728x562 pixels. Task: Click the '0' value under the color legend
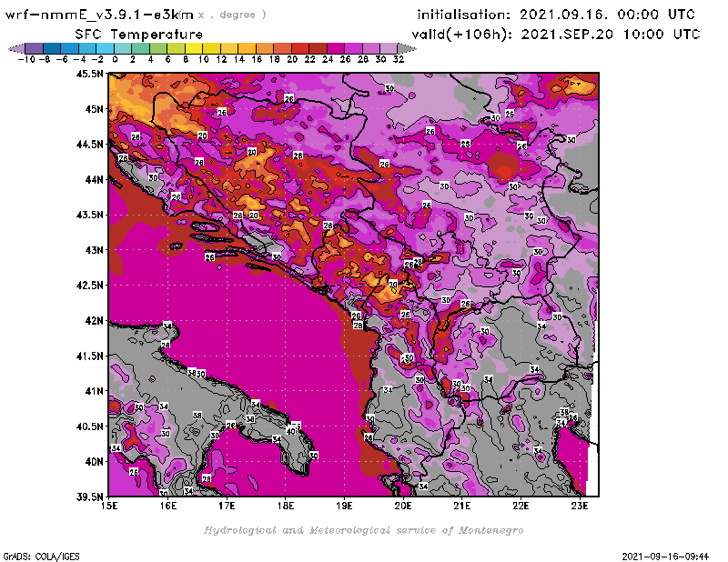coord(115,59)
